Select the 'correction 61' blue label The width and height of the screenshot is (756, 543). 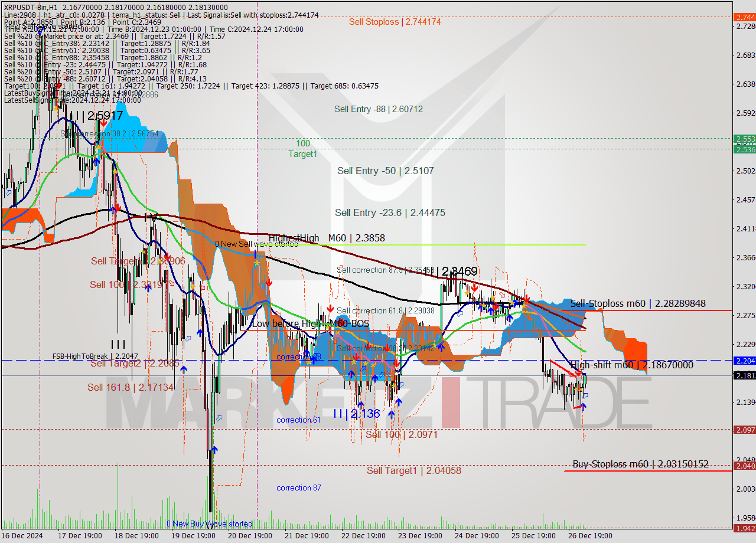(x=298, y=420)
